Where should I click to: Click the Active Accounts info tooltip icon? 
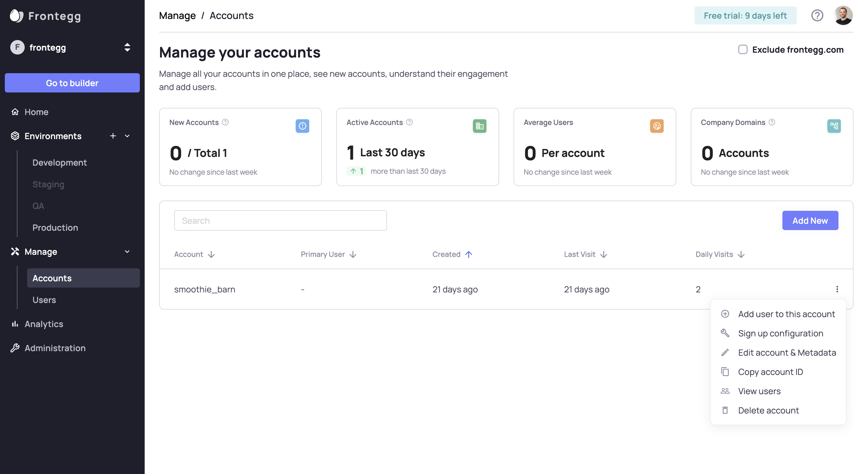409,122
